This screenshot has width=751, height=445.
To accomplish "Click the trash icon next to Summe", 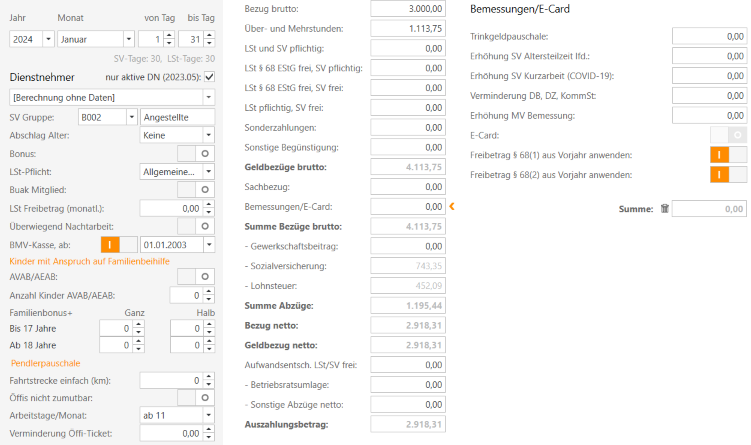I will (664, 208).
